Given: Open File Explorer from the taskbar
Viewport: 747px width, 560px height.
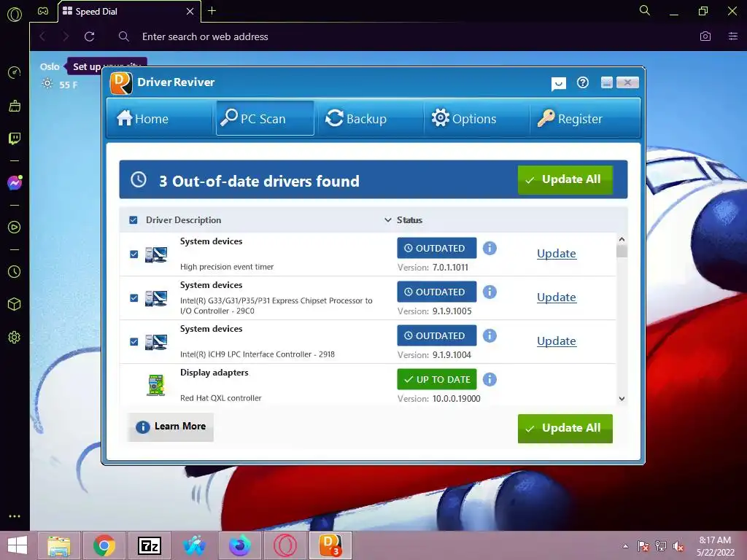Looking at the screenshot, I should [59, 545].
